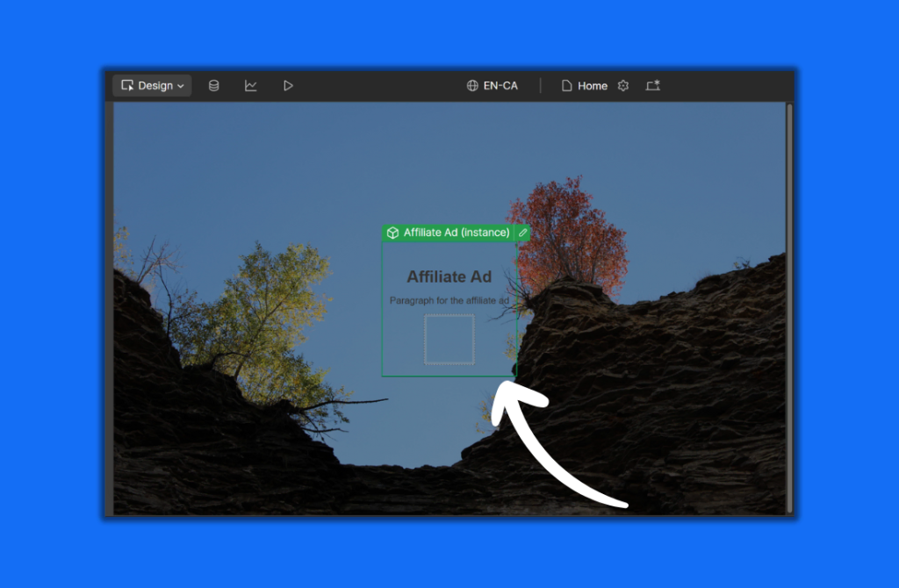
Task: Open the Design mode dropdown
Action: click(152, 85)
